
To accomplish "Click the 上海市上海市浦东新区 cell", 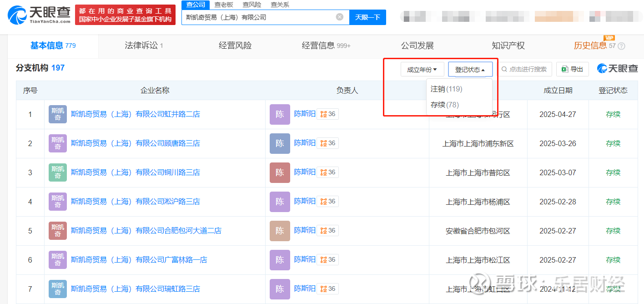I will point(478,143).
